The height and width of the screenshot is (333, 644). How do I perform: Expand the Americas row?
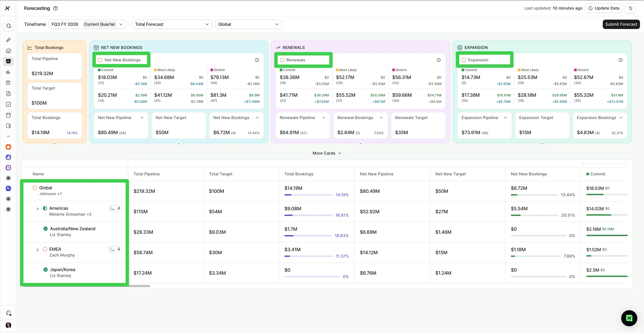(38, 209)
